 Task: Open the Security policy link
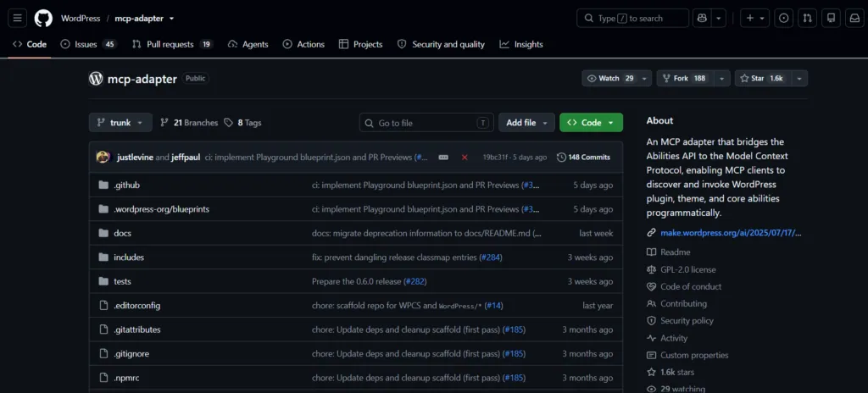tap(687, 320)
